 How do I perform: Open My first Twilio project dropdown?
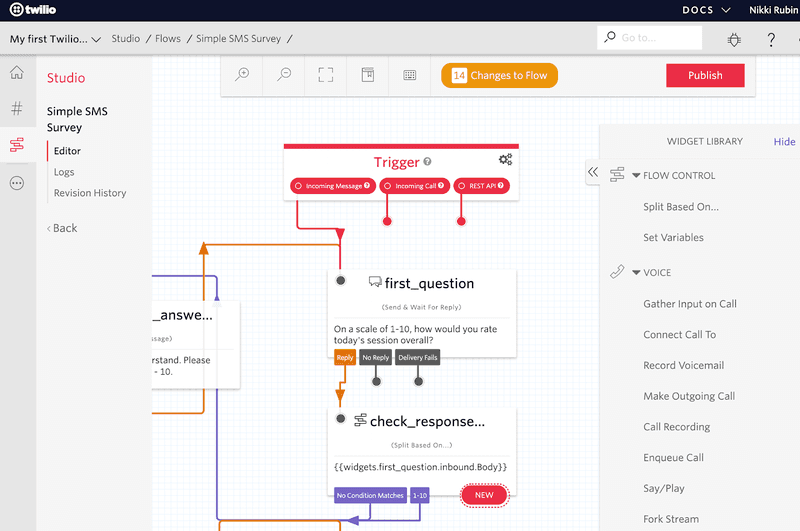[x=55, y=40]
